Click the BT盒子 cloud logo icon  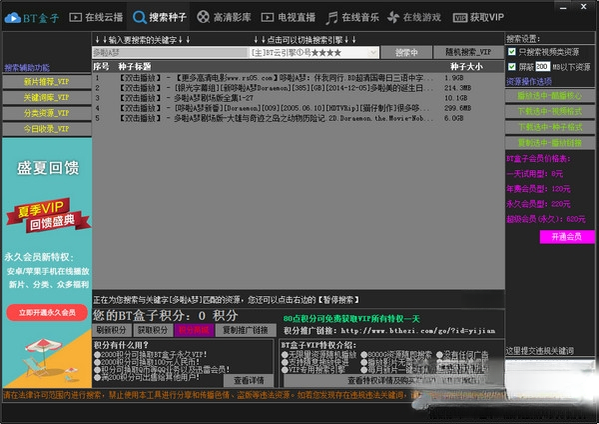point(12,18)
